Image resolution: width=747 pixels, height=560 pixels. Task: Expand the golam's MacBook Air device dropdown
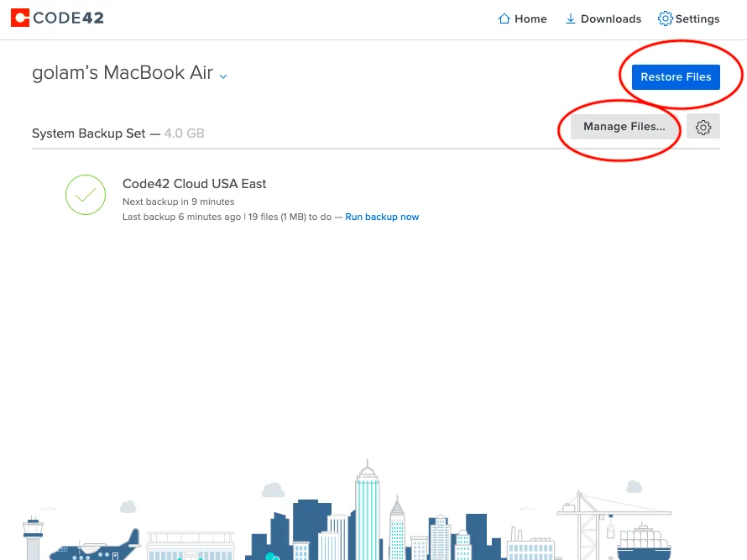click(x=223, y=76)
